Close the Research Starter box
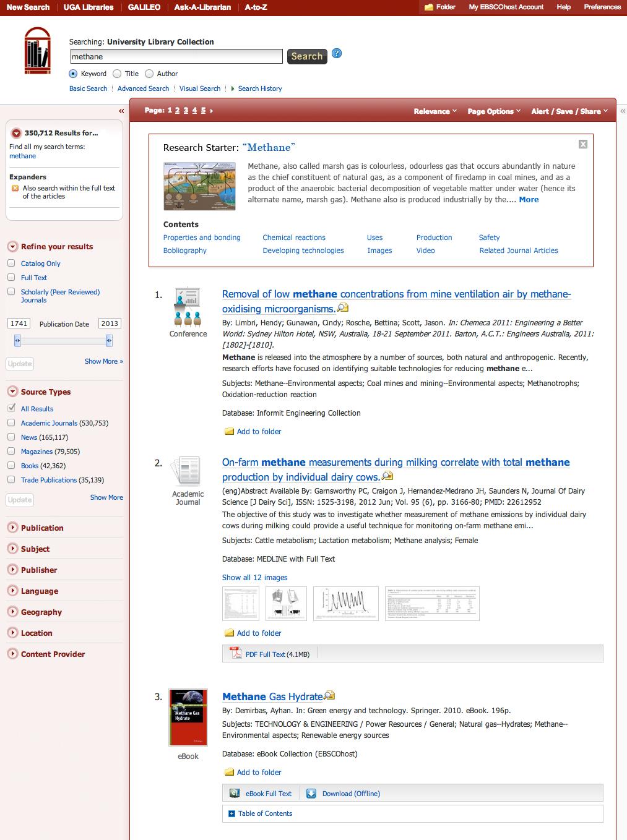This screenshot has width=627, height=840. click(583, 144)
